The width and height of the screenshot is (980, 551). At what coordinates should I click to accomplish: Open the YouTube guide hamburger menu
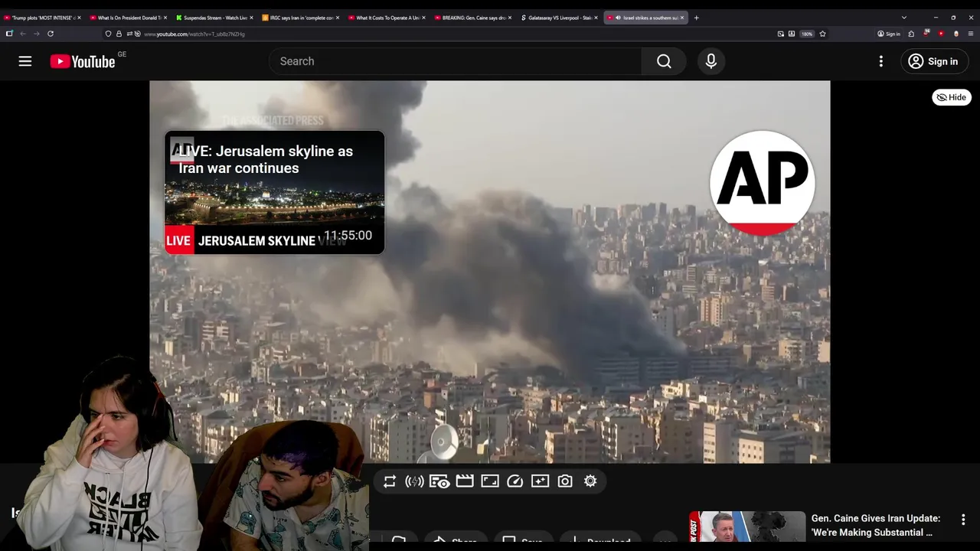25,61
